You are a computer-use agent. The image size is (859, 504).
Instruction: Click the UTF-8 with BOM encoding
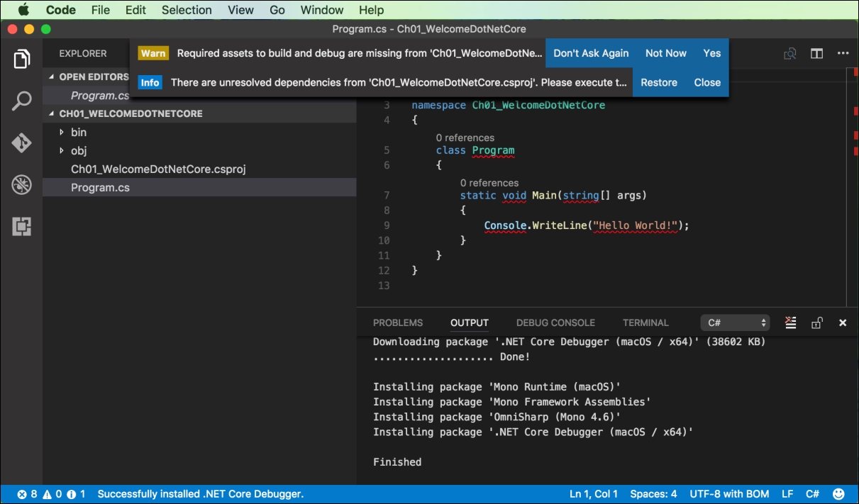click(729, 494)
